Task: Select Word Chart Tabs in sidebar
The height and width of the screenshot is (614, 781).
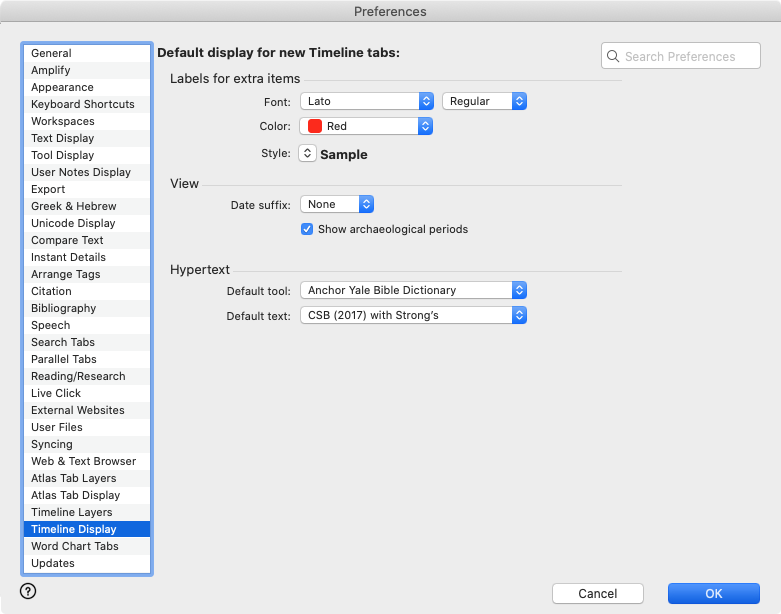Action: click(74, 546)
